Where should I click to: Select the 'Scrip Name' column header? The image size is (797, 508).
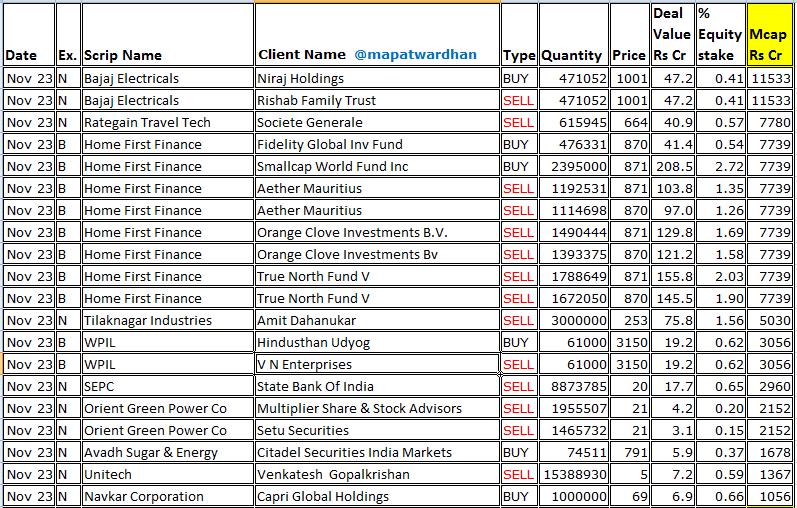[x=168, y=35]
